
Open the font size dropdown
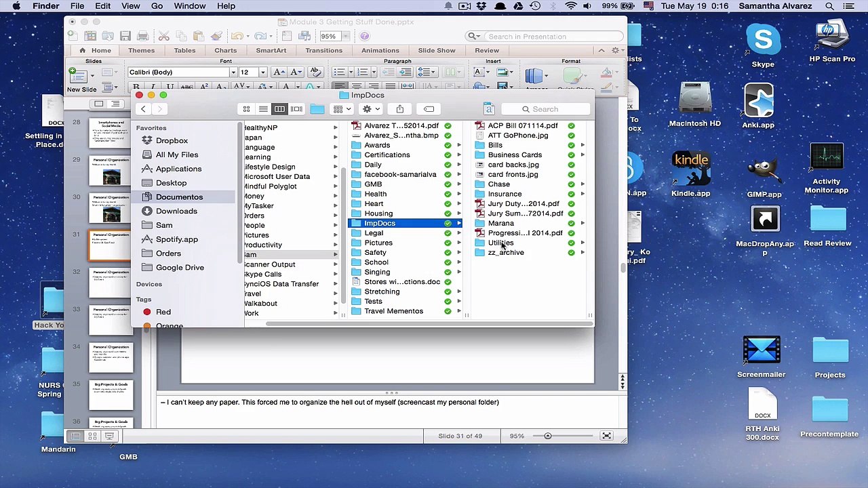pos(262,73)
